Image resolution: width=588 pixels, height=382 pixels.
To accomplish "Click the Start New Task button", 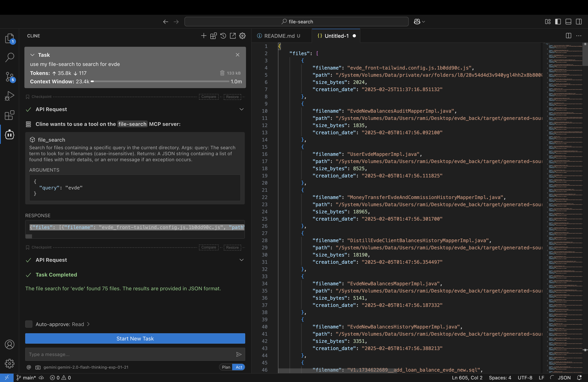I will pos(135,339).
